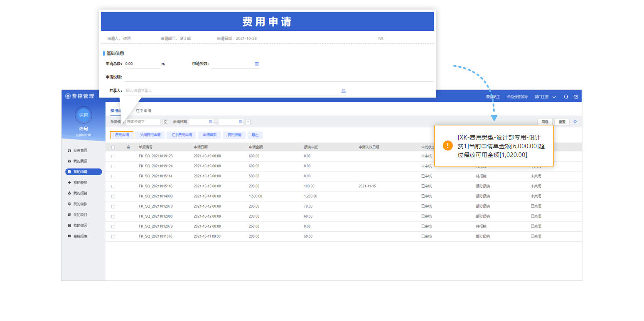
Task: Select 我的差旅 in the sidebar
Action: [82, 182]
